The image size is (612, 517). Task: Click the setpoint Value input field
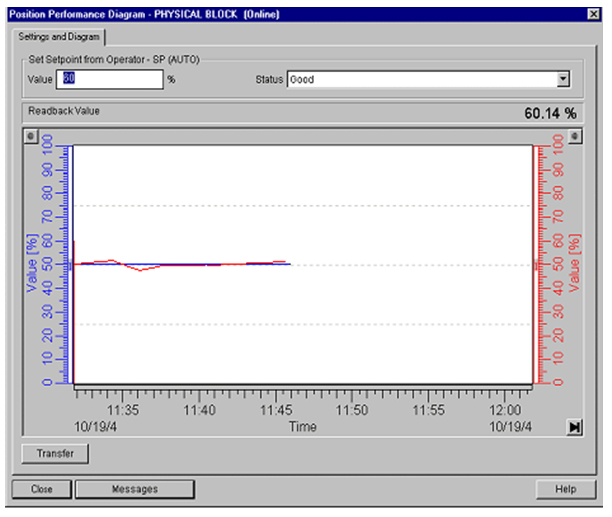110,79
